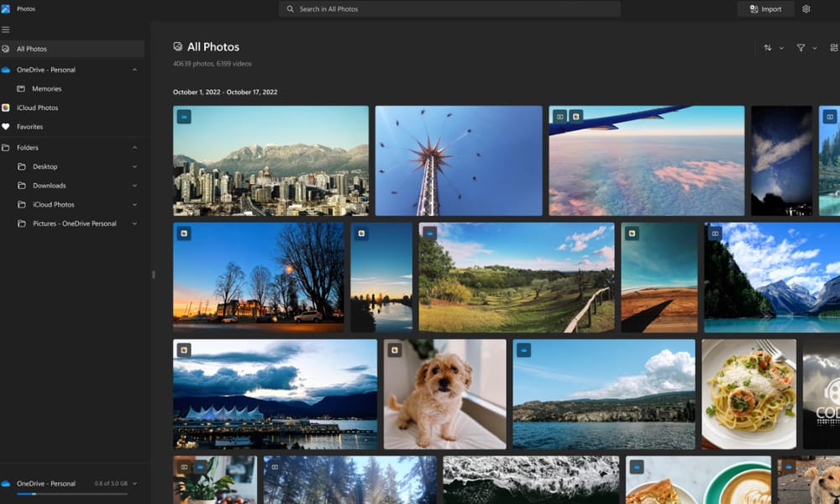Click the Import button
This screenshot has height=504, width=840.
(x=765, y=9)
